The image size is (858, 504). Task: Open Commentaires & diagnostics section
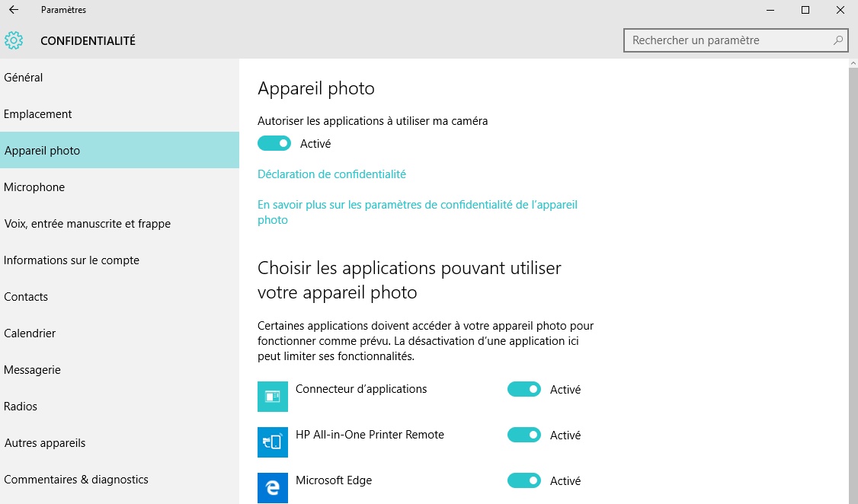76,480
